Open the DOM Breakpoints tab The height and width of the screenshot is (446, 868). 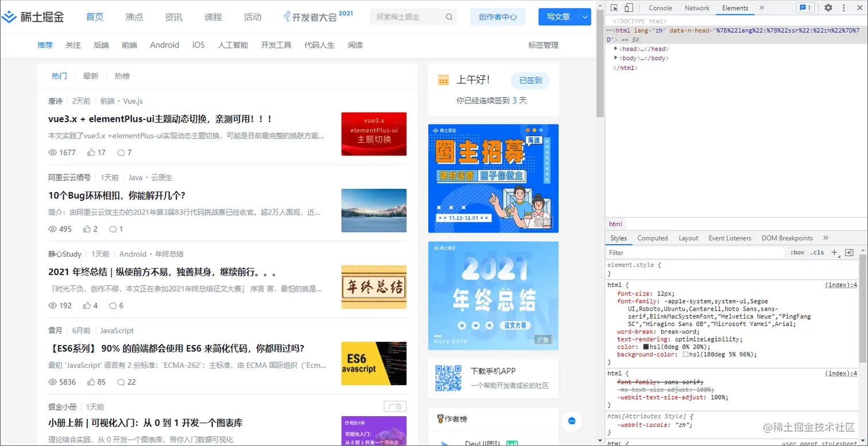point(787,238)
